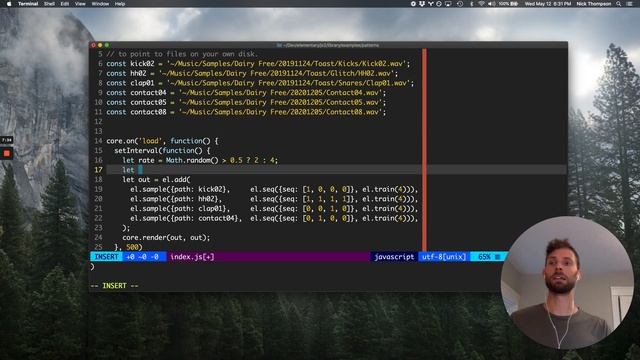Open the Terminal menu
640x360 pixels.
pyautogui.click(x=28, y=4)
